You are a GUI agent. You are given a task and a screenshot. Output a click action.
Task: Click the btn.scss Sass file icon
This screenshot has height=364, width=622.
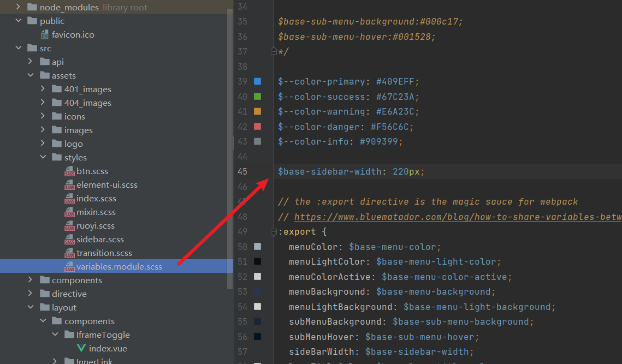[x=69, y=171]
